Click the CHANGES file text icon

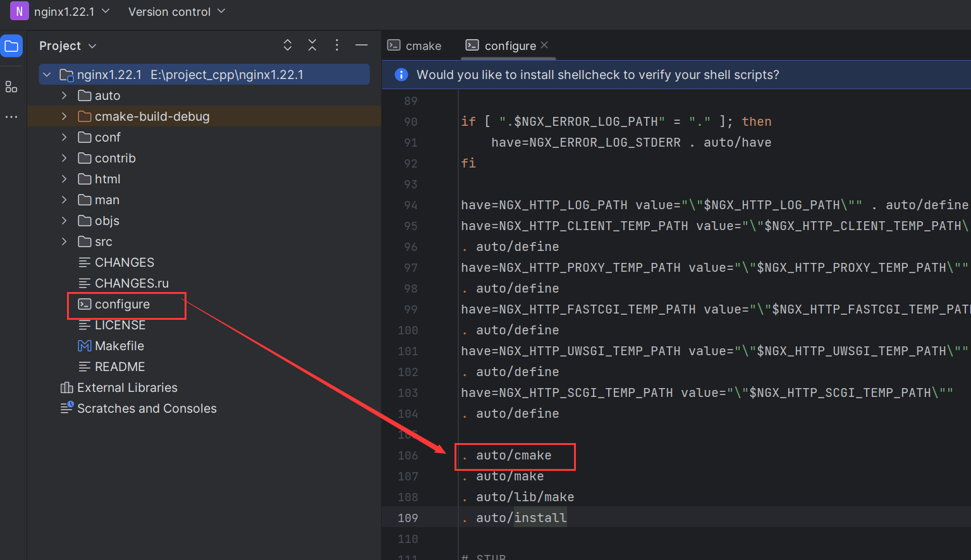tap(85, 262)
